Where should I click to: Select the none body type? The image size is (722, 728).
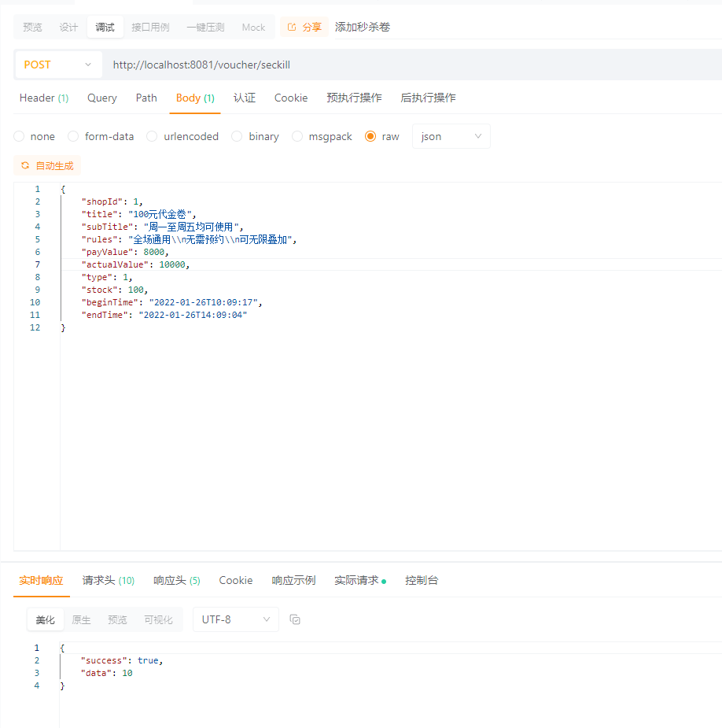19,136
